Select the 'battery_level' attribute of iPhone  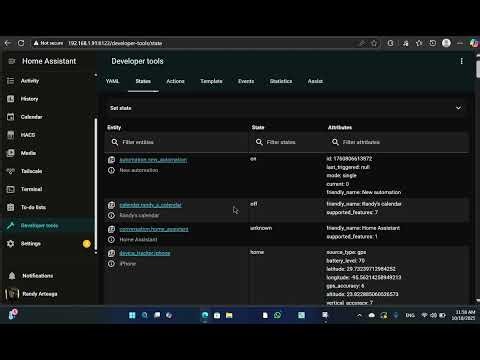click(345, 261)
